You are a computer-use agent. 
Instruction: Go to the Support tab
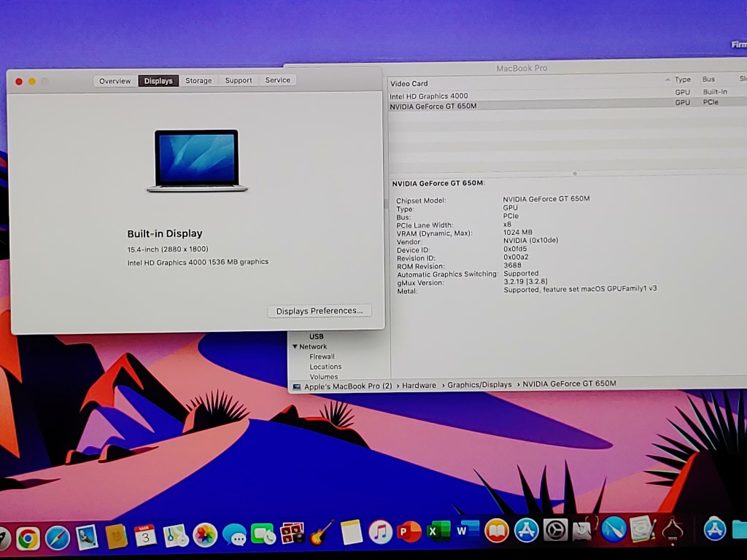coord(239,80)
